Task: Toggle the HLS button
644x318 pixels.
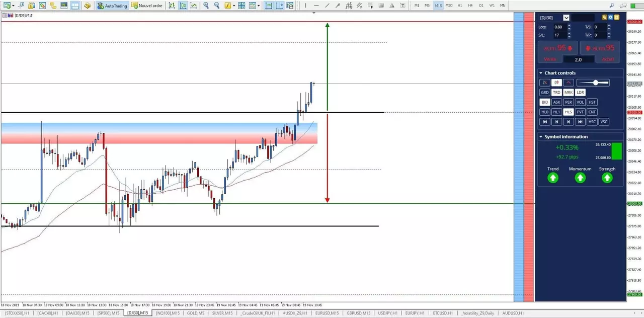Action: (x=569, y=112)
